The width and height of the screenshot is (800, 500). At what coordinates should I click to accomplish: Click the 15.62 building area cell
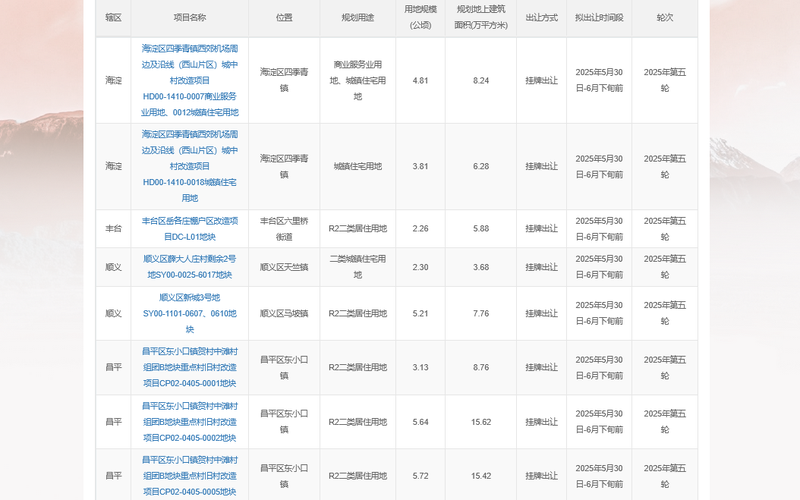click(x=481, y=422)
